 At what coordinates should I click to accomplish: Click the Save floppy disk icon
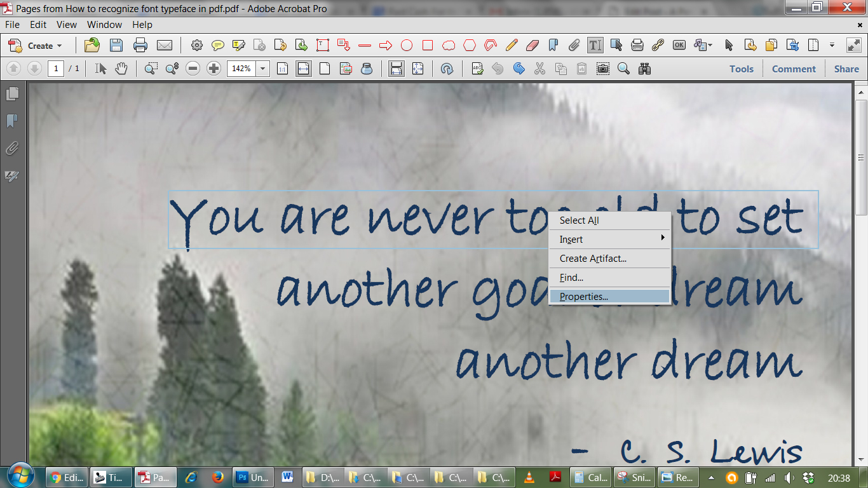[x=116, y=45]
